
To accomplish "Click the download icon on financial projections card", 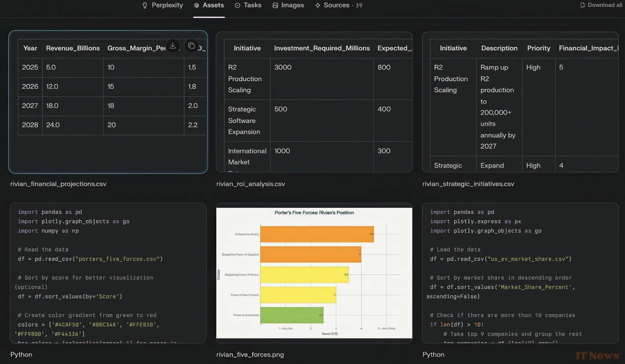I will click(173, 46).
